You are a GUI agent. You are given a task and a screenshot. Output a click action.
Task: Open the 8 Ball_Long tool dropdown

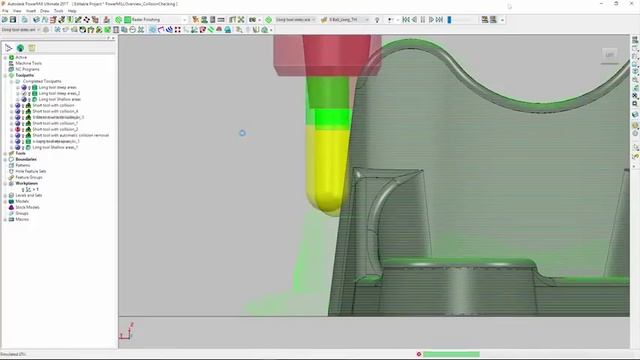[x=367, y=20]
